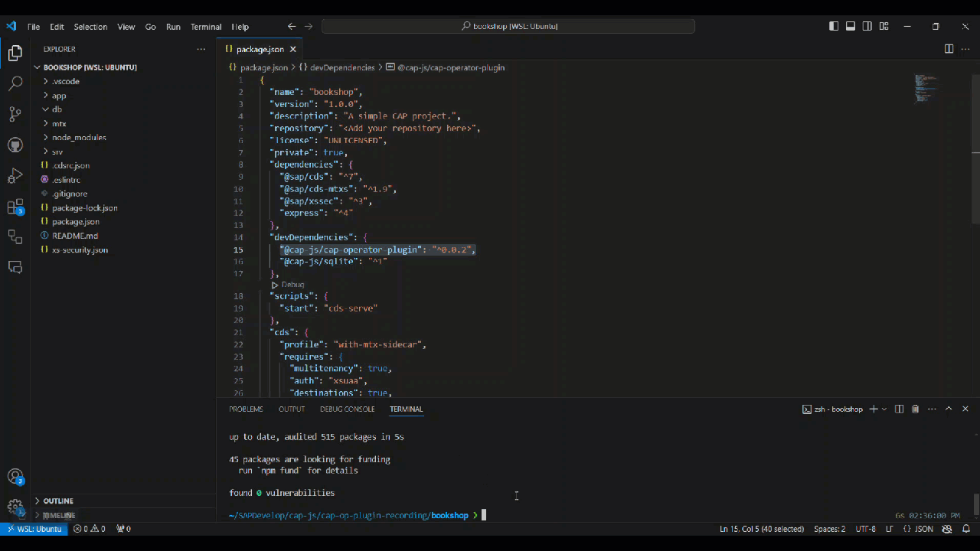Go forward with navigation arrow

(x=309, y=26)
